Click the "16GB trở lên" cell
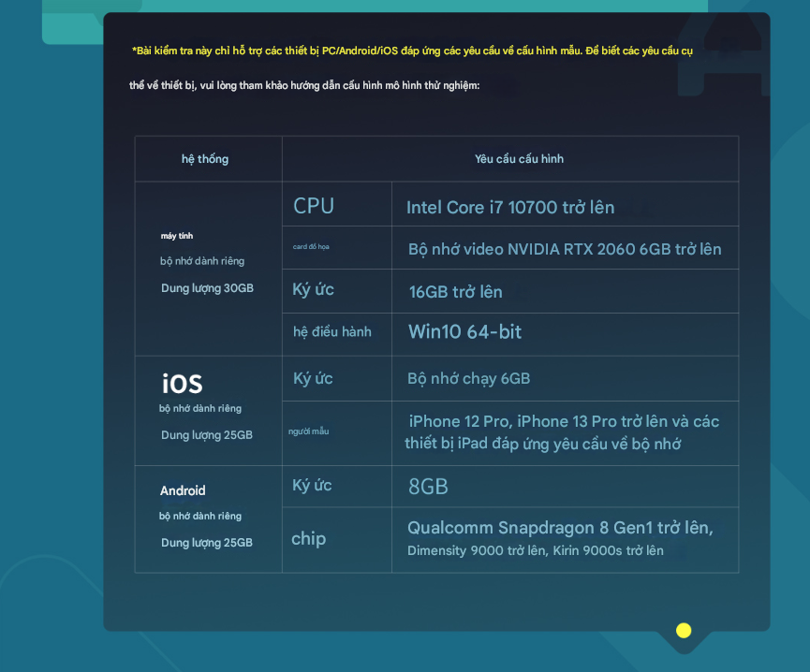The height and width of the screenshot is (672, 810). coord(455,292)
